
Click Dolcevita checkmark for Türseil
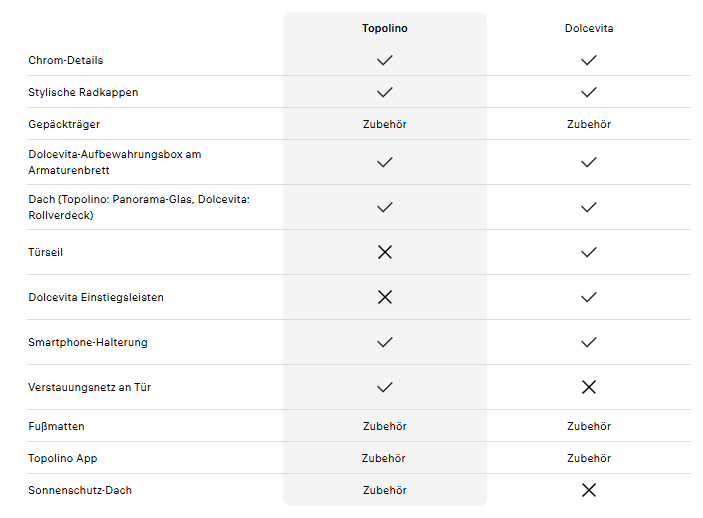589,252
